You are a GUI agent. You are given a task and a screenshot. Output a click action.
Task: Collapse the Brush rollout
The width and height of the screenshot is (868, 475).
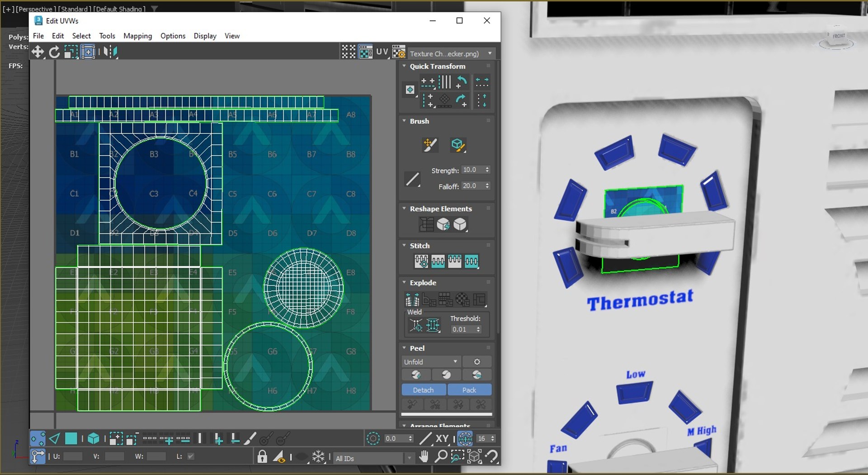pyautogui.click(x=404, y=121)
